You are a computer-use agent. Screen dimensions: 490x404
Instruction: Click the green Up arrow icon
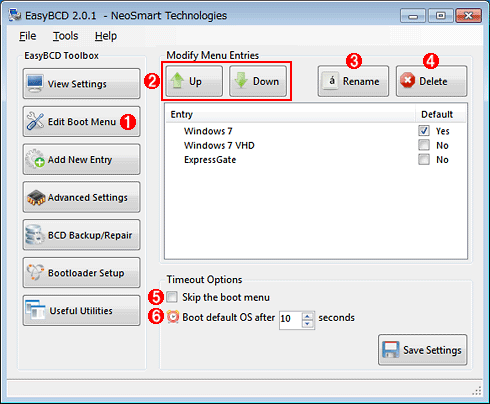(x=177, y=81)
